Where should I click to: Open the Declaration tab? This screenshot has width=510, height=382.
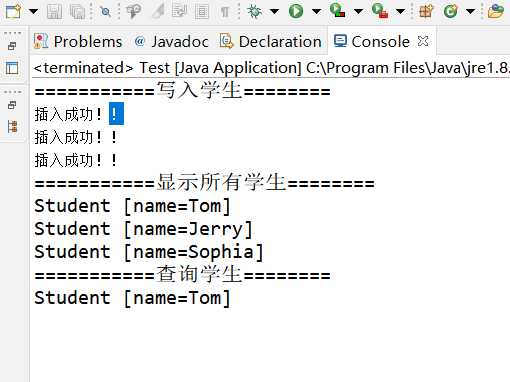pos(271,42)
